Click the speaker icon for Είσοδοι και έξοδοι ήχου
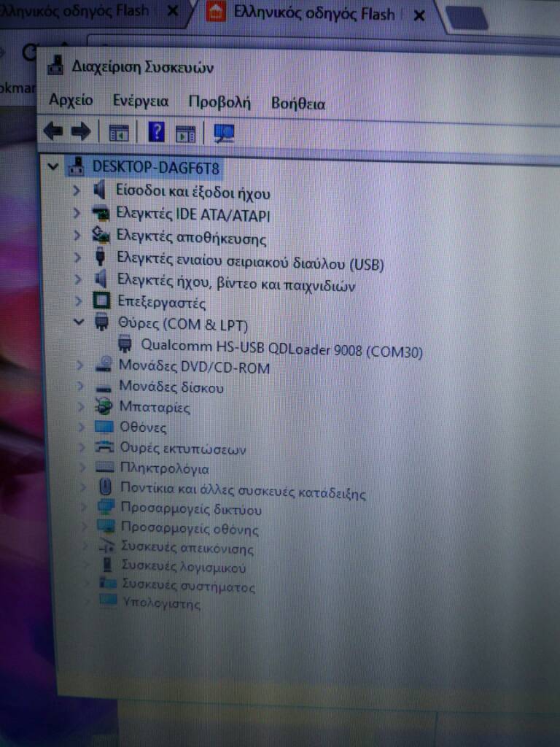Image resolution: width=560 pixels, height=747 pixels. (x=99, y=190)
